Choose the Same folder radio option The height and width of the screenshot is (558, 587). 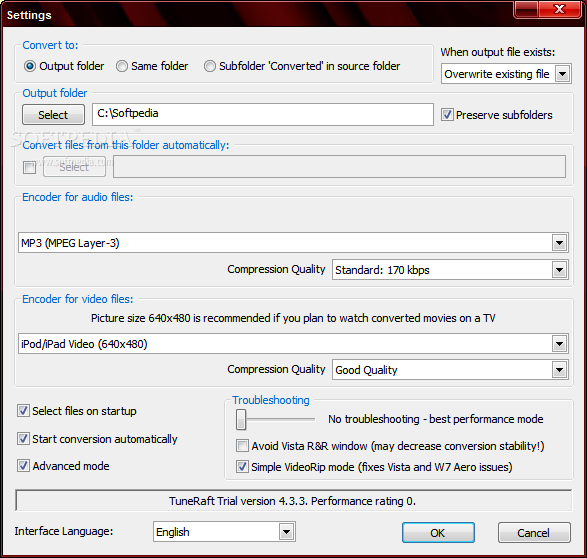coord(122,66)
